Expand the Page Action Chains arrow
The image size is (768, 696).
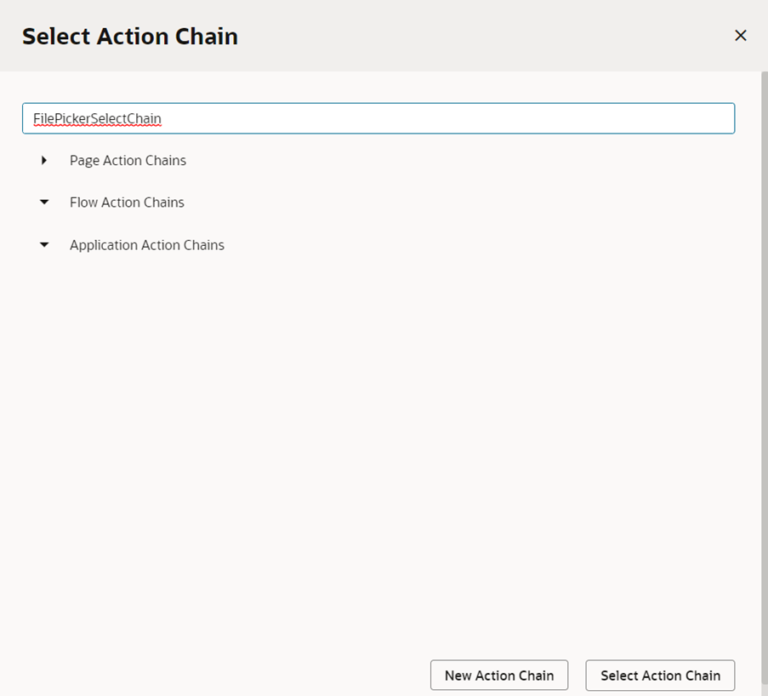44,160
